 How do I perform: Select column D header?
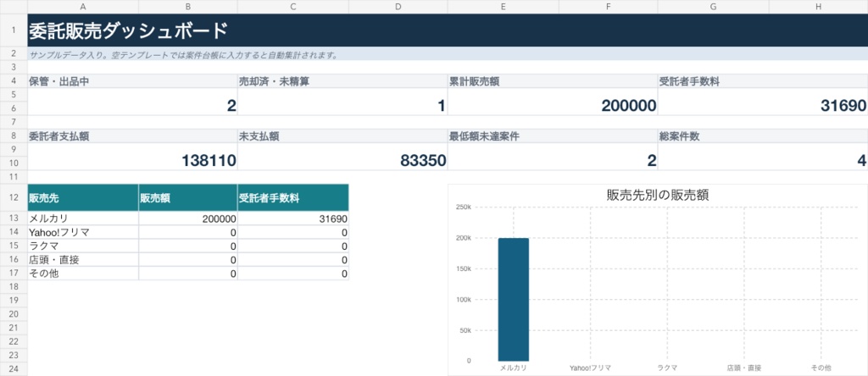tap(398, 7)
